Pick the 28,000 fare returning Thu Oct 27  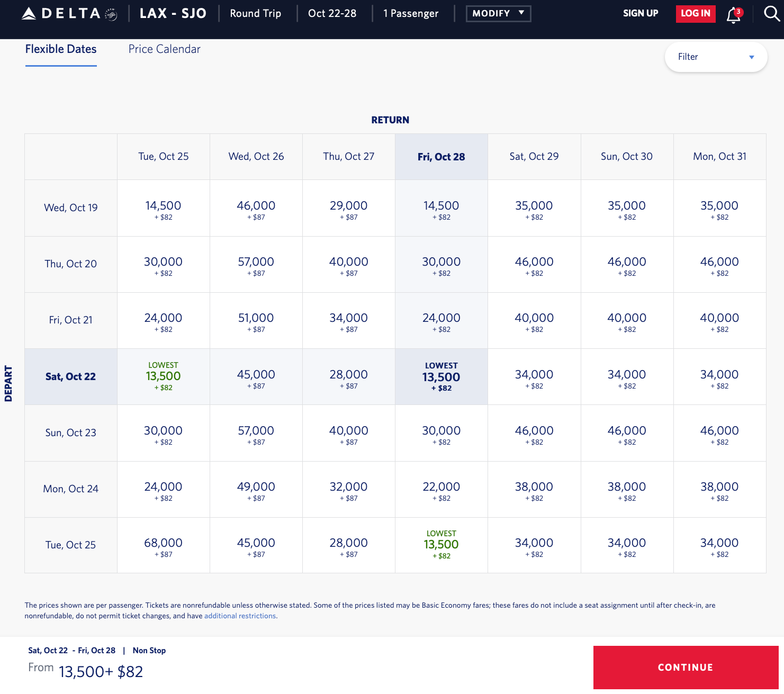tap(348, 376)
